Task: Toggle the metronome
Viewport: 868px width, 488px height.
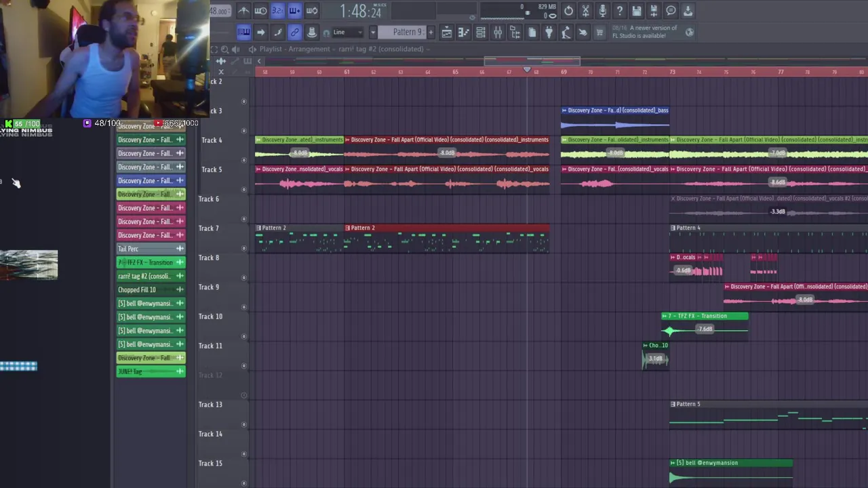Action: click(x=243, y=11)
